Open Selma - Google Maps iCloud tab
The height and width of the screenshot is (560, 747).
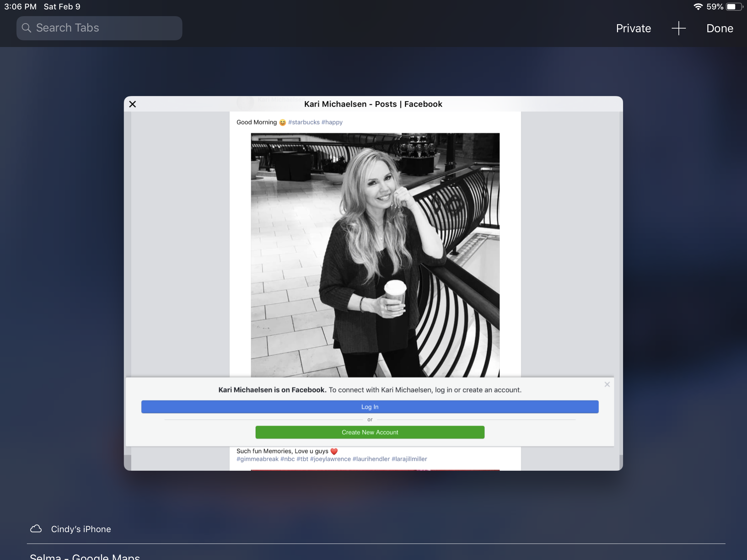85,556
